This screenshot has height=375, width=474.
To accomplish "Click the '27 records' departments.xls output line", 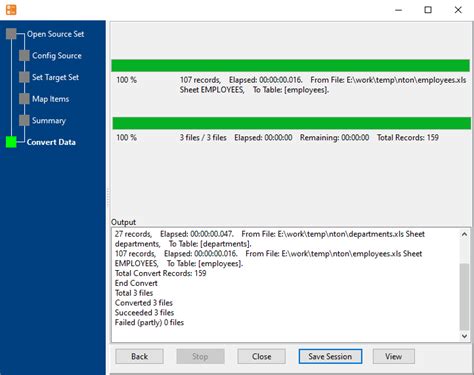I will click(x=270, y=239).
